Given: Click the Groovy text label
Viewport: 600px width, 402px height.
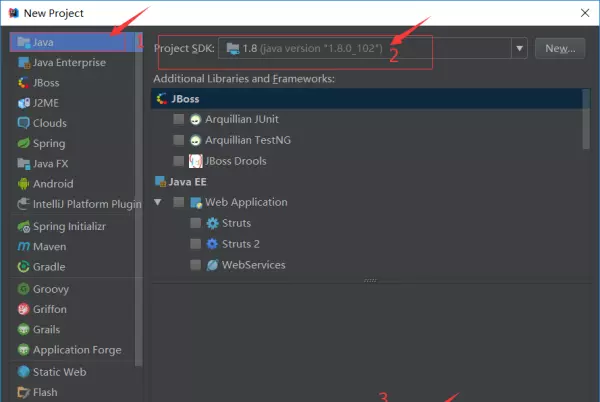Looking at the screenshot, I should coord(51,289).
